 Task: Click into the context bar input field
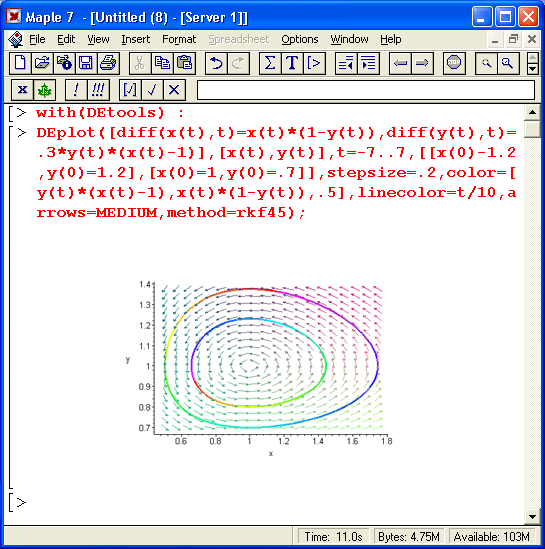click(x=366, y=90)
